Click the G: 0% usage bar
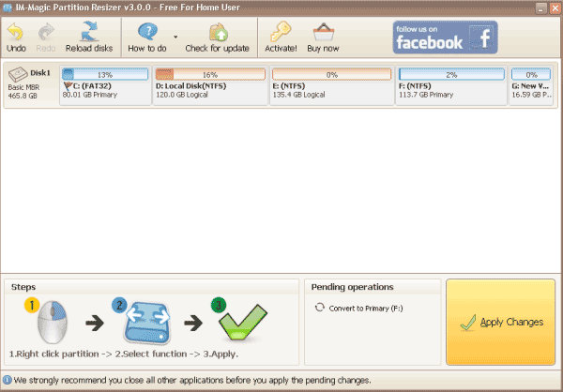This screenshot has height=392, width=563. 531,75
